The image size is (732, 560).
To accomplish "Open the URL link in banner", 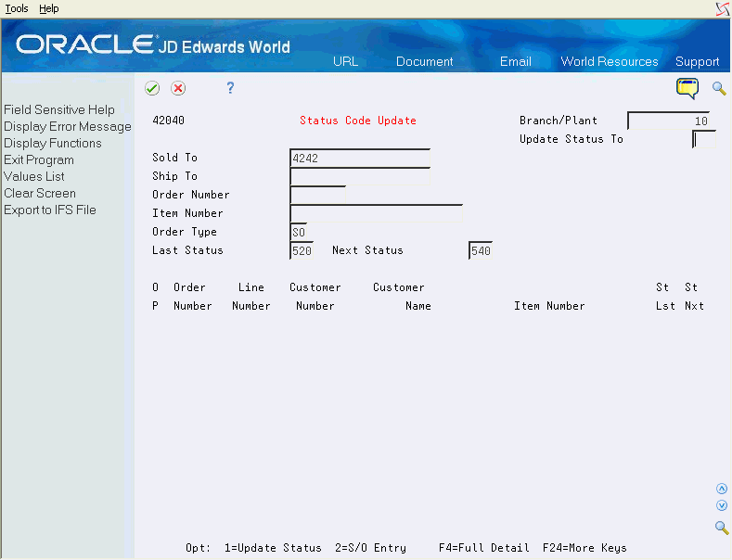I will click(x=345, y=61).
